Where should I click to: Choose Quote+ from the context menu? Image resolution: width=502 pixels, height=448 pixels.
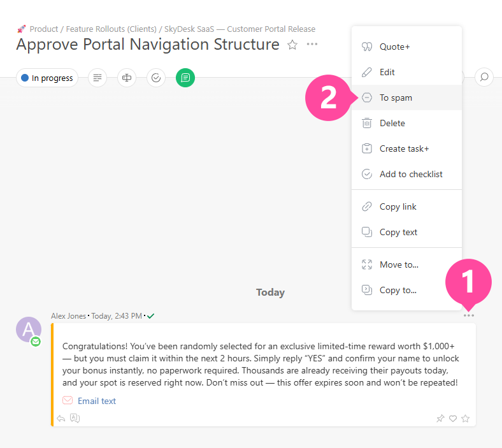point(394,47)
